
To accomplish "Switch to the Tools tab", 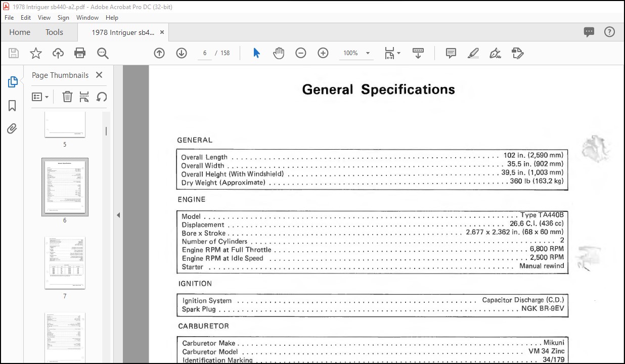I will (x=54, y=32).
